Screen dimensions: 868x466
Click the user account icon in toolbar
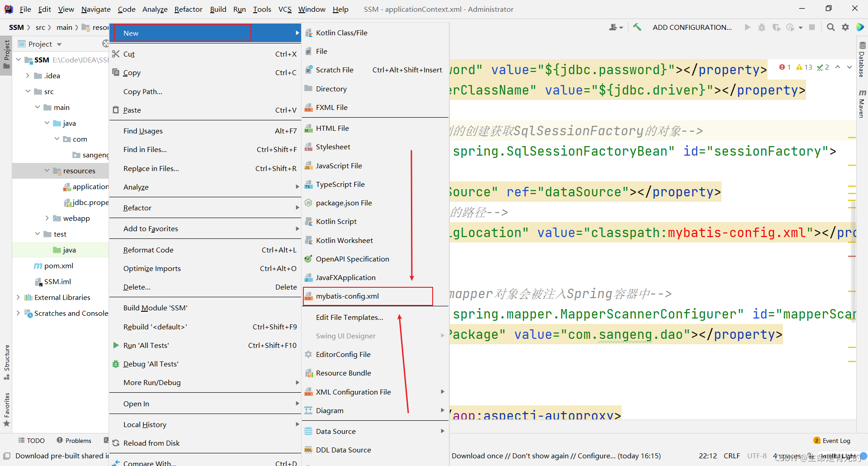coord(616,27)
